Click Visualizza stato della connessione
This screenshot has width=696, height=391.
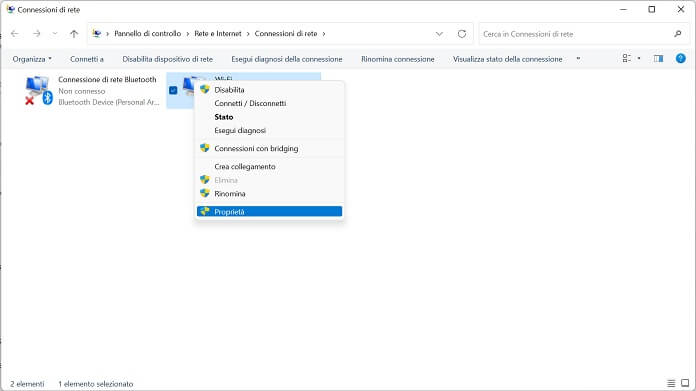coord(507,59)
